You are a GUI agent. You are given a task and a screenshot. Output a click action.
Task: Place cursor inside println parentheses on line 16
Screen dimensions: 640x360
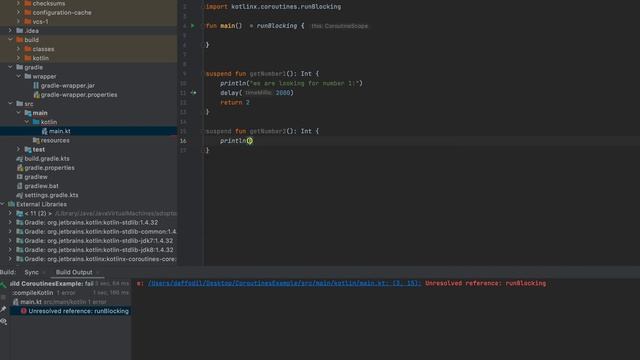(x=249, y=141)
